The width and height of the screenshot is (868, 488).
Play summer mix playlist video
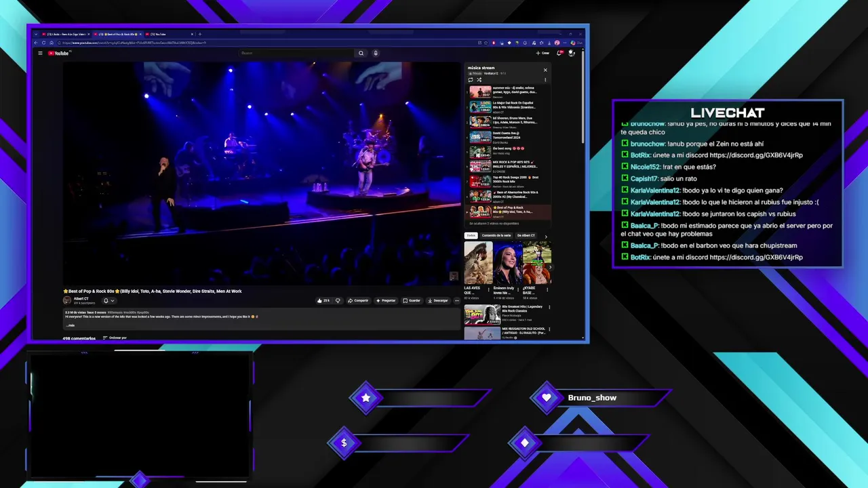tap(509, 91)
